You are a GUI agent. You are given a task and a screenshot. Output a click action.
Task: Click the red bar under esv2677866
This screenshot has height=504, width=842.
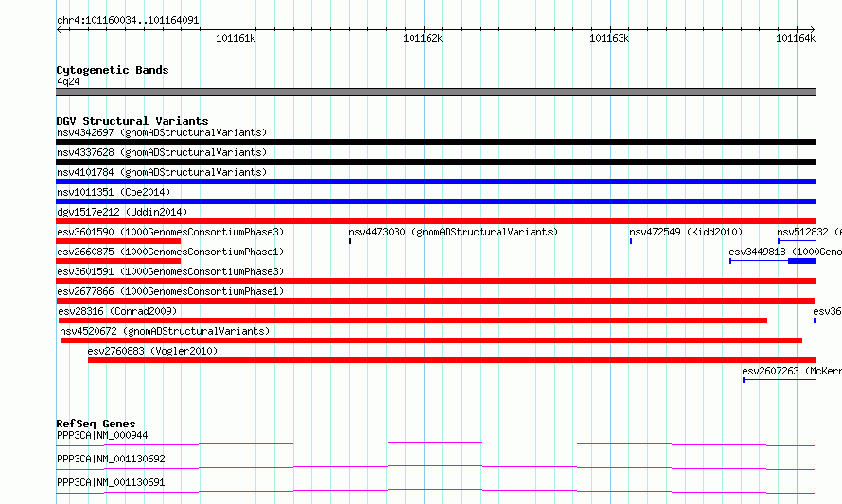[x=435, y=301]
